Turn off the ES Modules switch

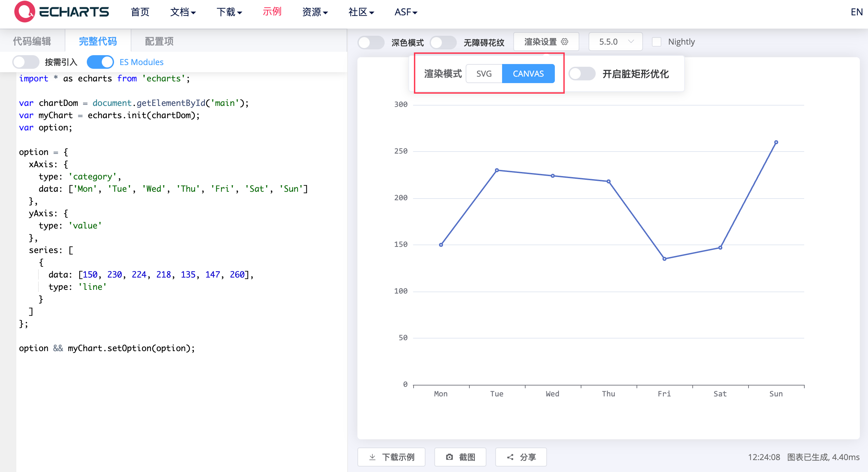coord(100,62)
